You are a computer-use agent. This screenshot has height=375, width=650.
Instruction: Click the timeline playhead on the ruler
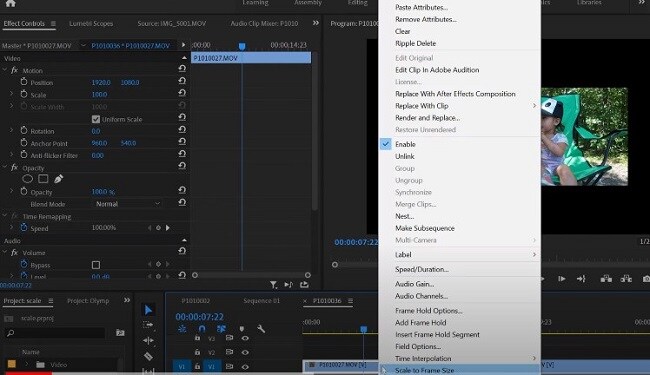[x=364, y=329]
